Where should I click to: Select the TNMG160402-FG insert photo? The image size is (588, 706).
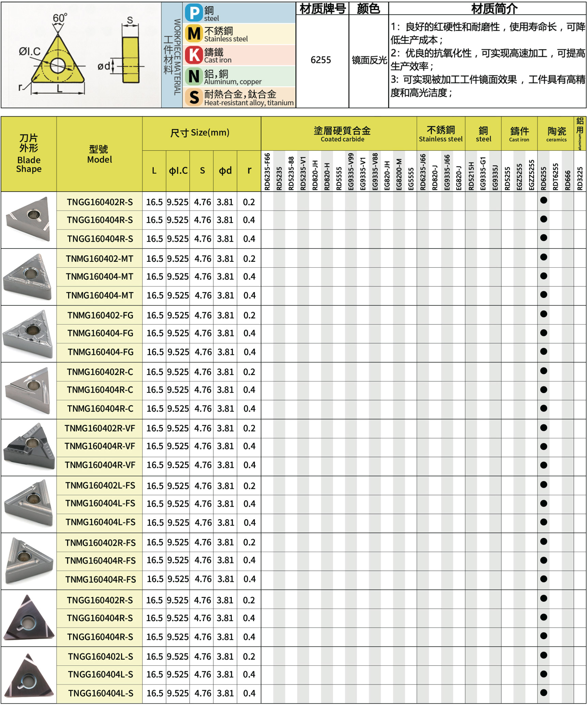point(29,334)
